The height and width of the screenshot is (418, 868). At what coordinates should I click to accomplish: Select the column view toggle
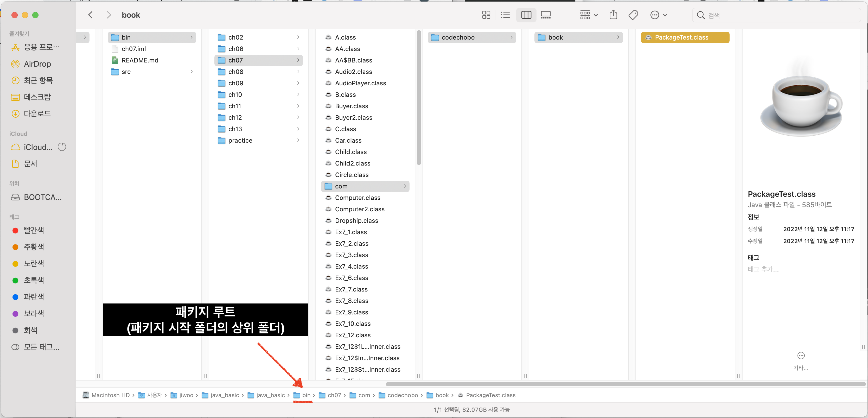526,15
